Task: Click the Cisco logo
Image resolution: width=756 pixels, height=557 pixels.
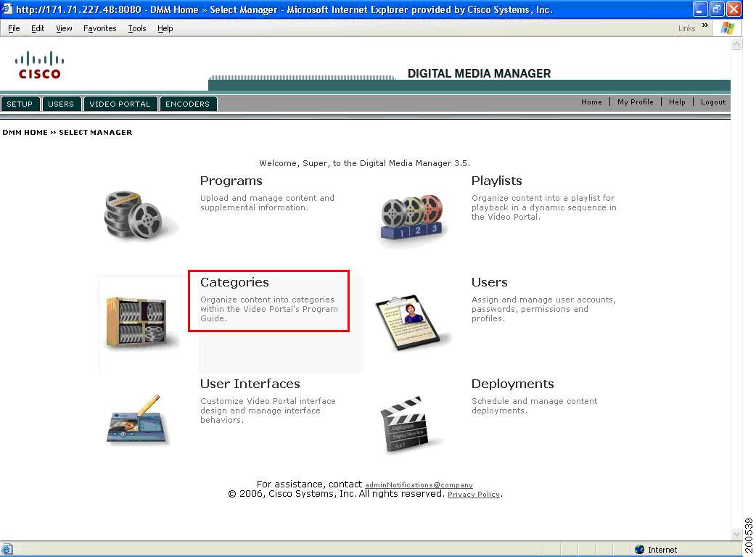Action: coord(39,63)
